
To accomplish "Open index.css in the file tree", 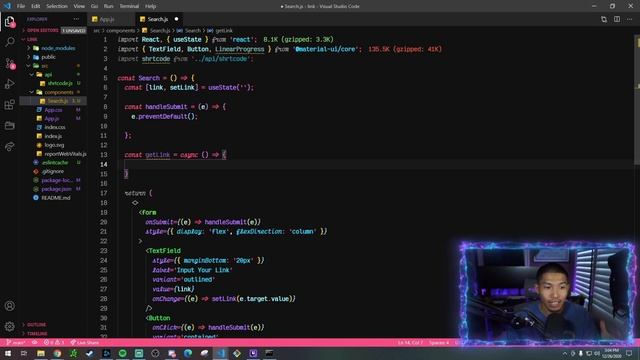I will (x=55, y=127).
